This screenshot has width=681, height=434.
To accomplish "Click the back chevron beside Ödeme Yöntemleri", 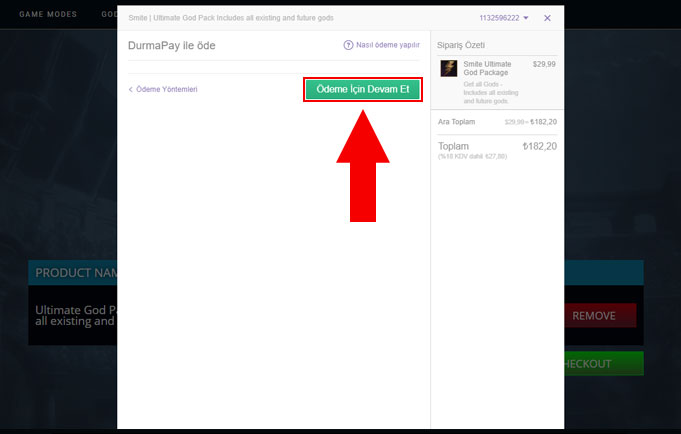I will pos(130,90).
